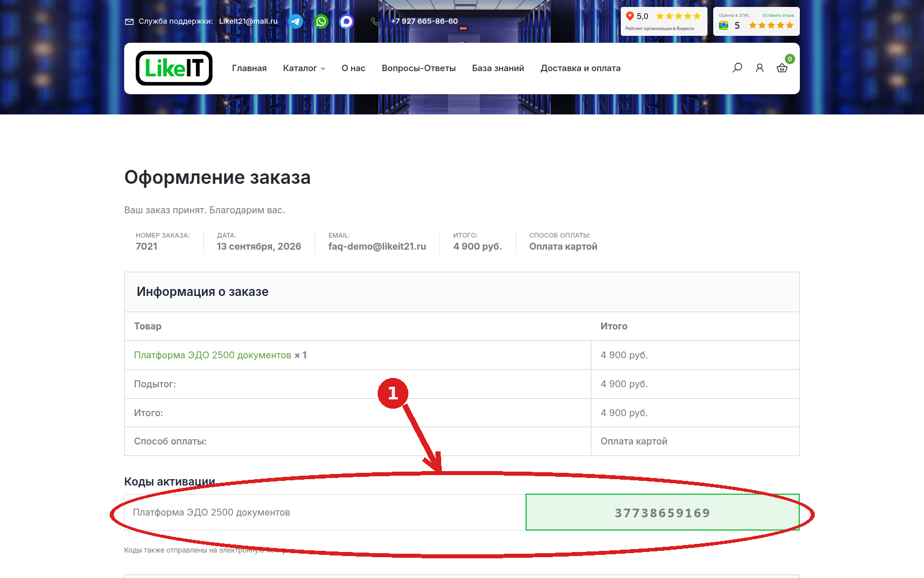
Task: Click the Информация о заказе heading
Action: 203,292
